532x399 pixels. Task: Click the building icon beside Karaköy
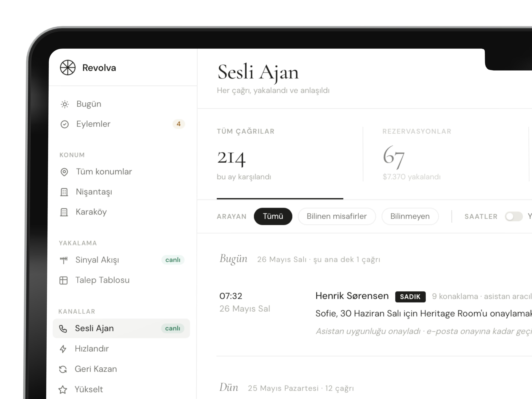pyautogui.click(x=64, y=212)
